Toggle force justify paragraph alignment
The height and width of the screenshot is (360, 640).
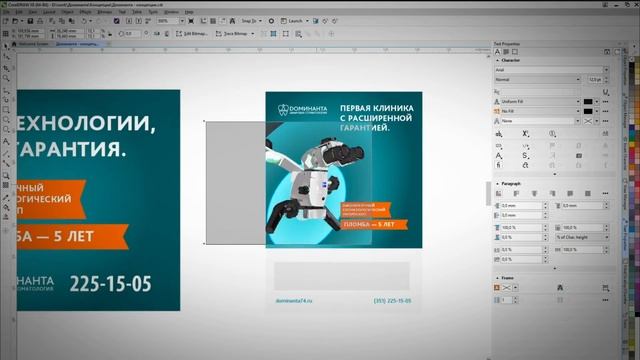click(x=588, y=193)
